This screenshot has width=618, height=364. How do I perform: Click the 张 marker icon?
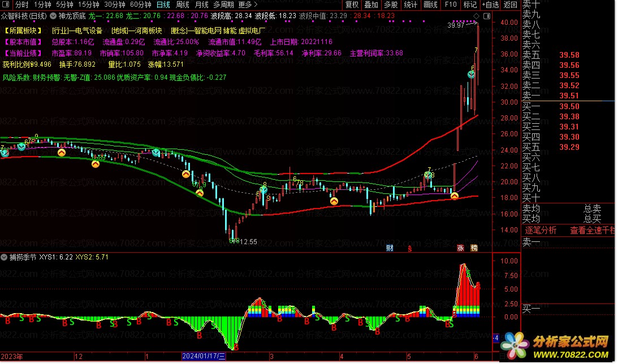click(460, 248)
